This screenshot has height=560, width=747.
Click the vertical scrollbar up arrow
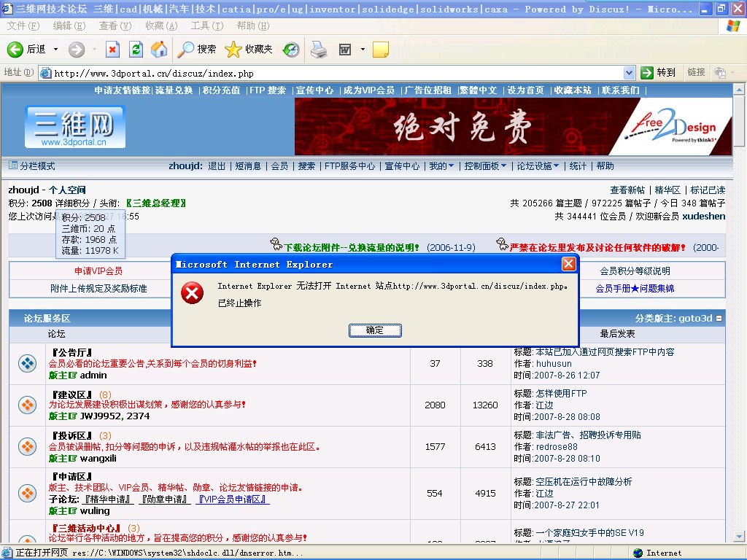[x=739, y=89]
